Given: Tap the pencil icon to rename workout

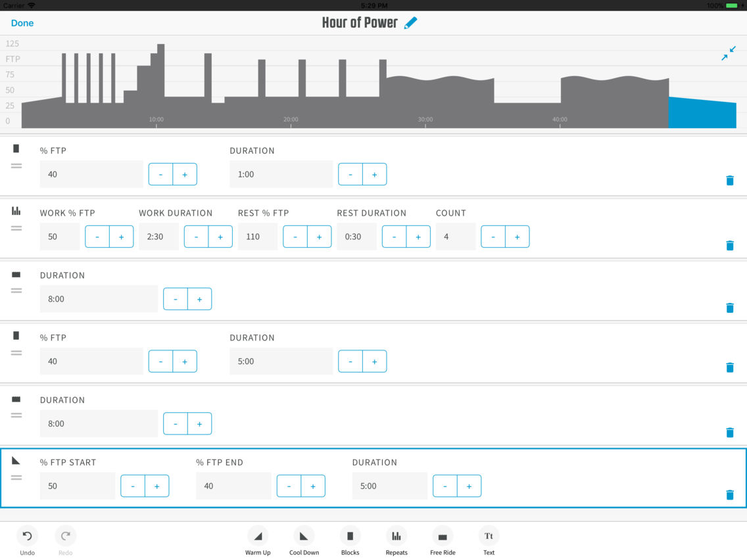Looking at the screenshot, I should pyautogui.click(x=411, y=23).
